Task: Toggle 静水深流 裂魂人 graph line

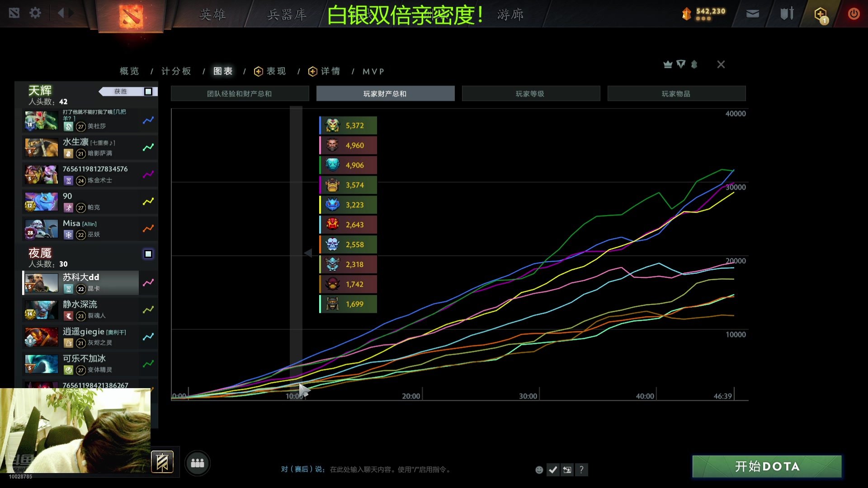Action: 148,310
